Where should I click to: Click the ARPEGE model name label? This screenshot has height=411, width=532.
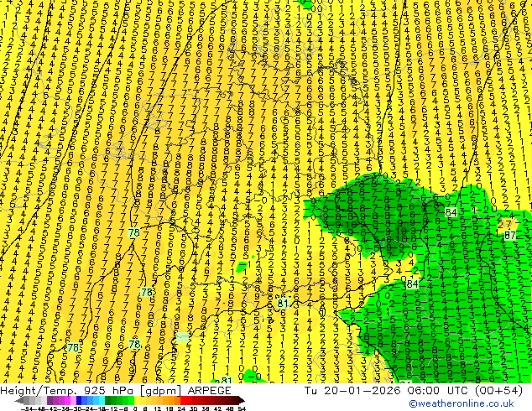[209, 391]
